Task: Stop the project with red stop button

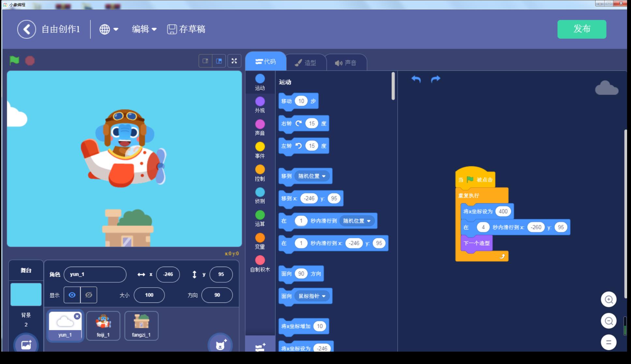Action: [30, 61]
